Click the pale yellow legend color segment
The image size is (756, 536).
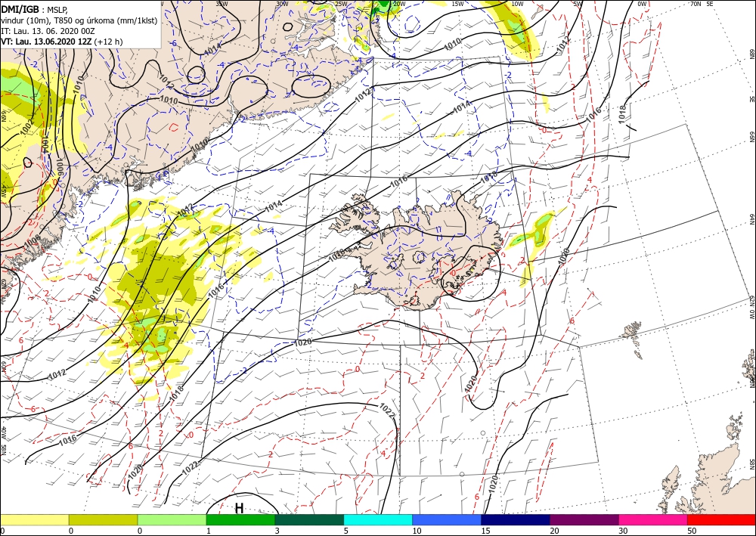pyautogui.click(x=34, y=519)
